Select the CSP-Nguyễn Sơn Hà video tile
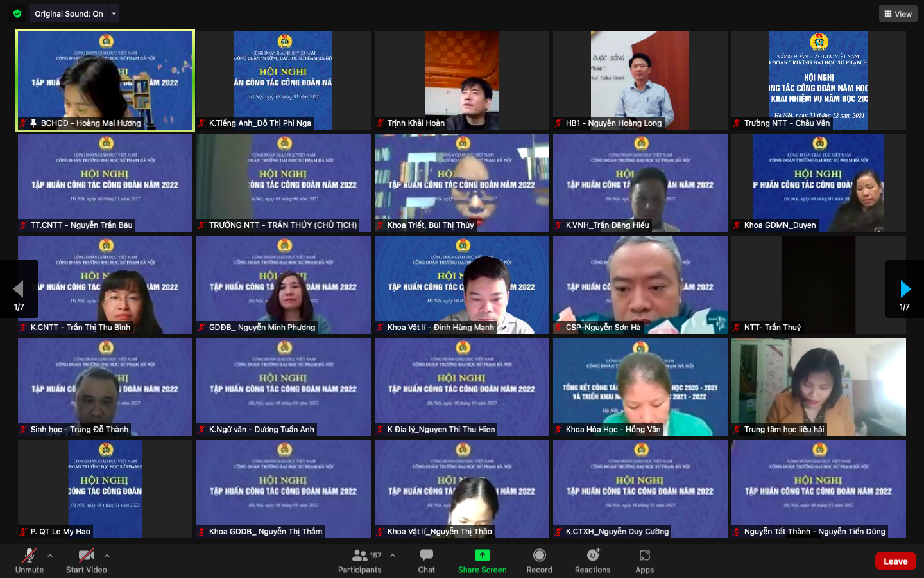Screen dimensions: 924x578 (x=640, y=285)
